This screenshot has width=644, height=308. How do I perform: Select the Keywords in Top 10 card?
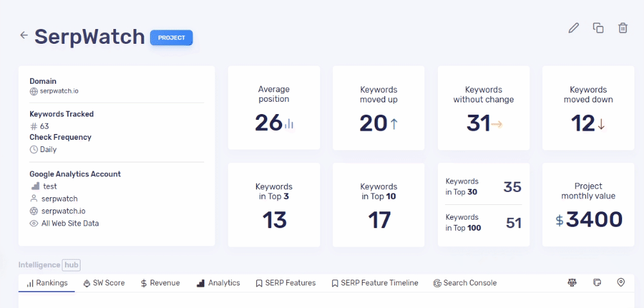[379, 204]
